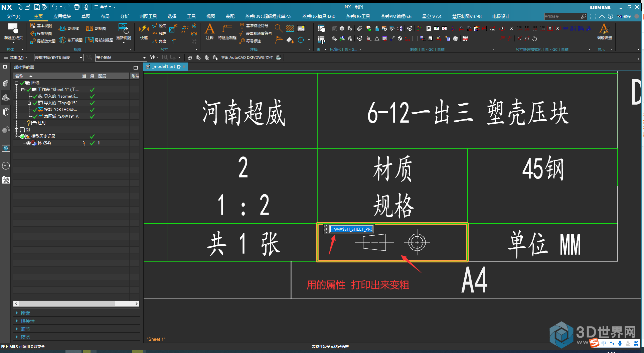Toggle checkmark on 导入的 Top@15 view
The height and width of the screenshot is (353, 644).
(35, 103)
